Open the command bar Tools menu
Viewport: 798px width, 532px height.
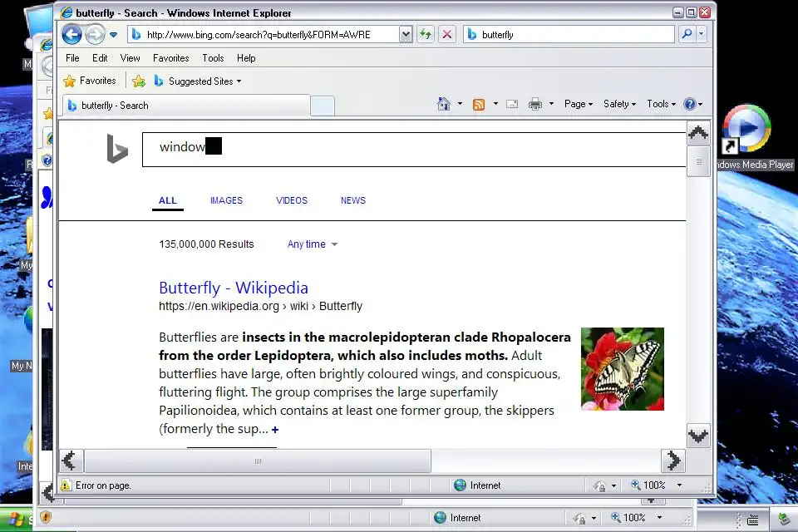click(x=661, y=104)
